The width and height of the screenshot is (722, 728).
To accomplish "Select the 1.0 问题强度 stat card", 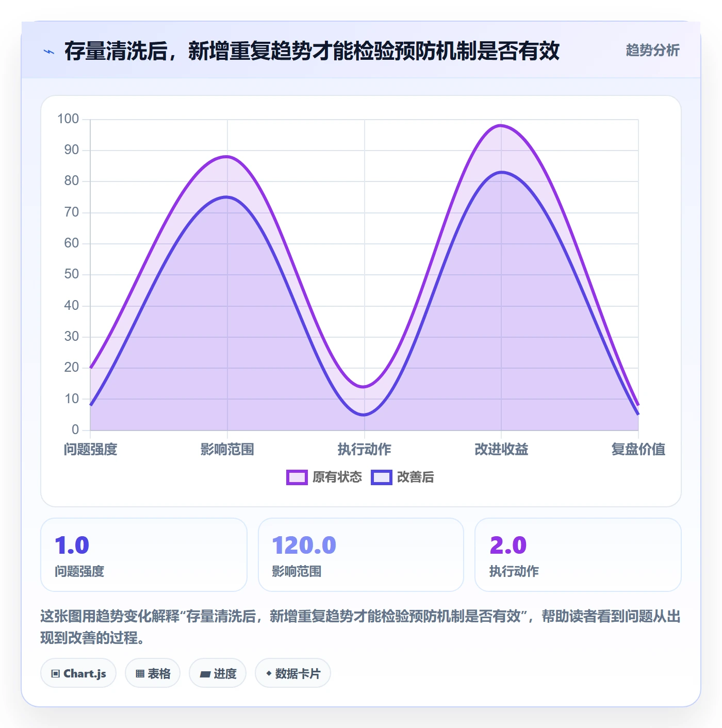I will pyautogui.click(x=144, y=555).
